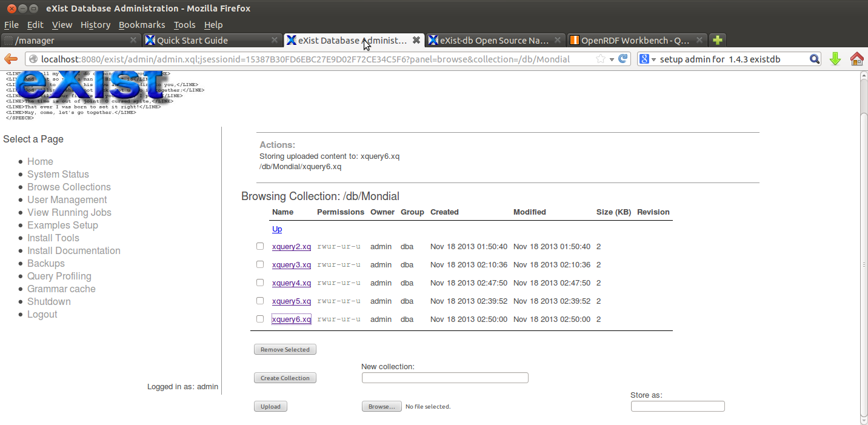Viewport: 868px width, 425px height.
Task: Open Browse Collections in the sidebar
Action: click(x=69, y=187)
